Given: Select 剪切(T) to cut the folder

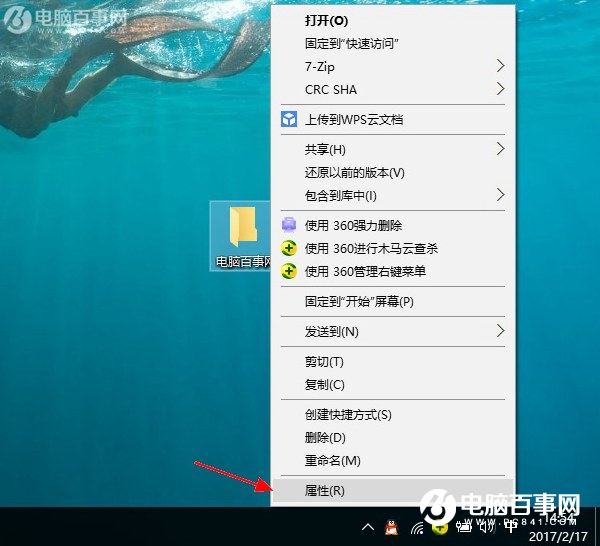Looking at the screenshot, I should click(393, 361).
